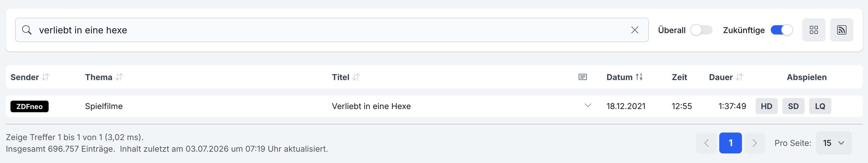Play the film in HD quality
This screenshot has height=163, width=868.
(766, 106)
